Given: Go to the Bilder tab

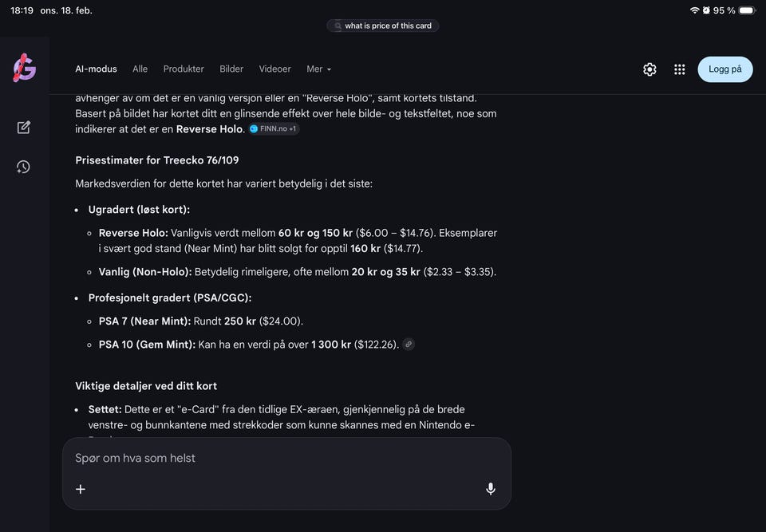Looking at the screenshot, I should [231, 69].
